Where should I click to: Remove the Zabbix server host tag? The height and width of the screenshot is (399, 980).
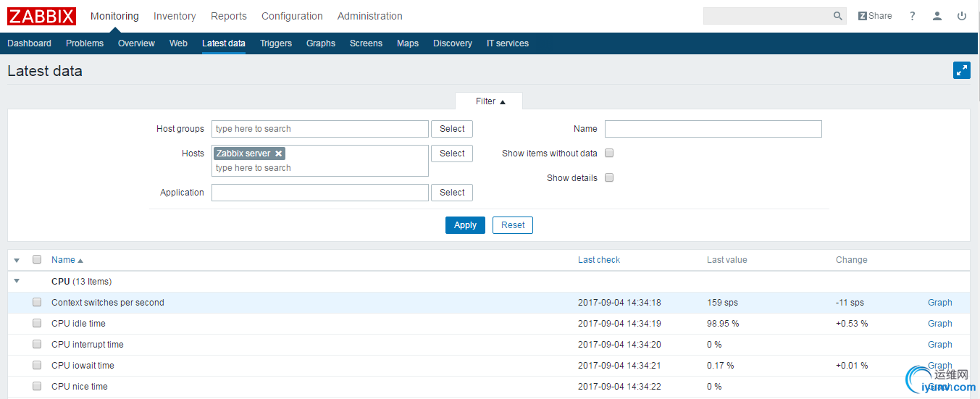point(278,154)
